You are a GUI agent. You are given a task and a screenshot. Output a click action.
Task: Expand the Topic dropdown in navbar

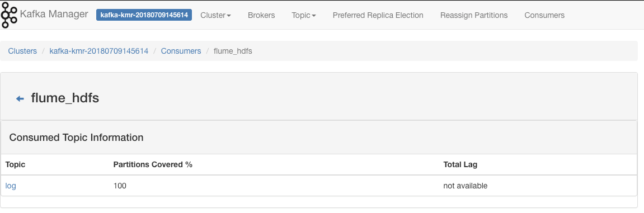pos(303,15)
